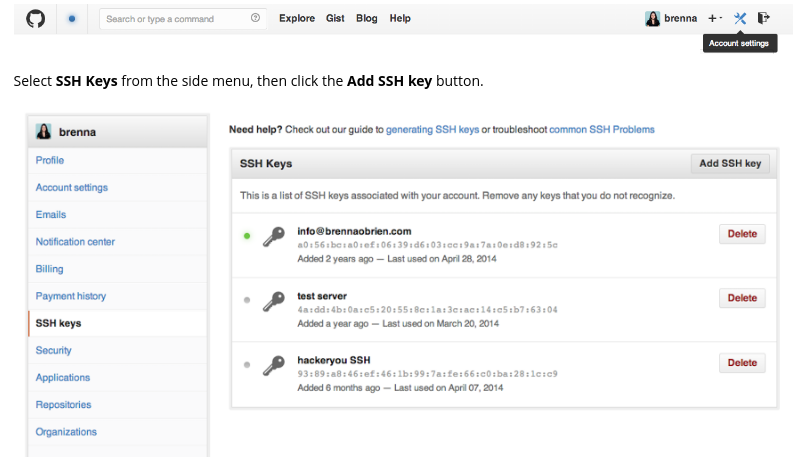793x459 pixels.
Task: Open the plus create new dropdown
Action: [714, 18]
